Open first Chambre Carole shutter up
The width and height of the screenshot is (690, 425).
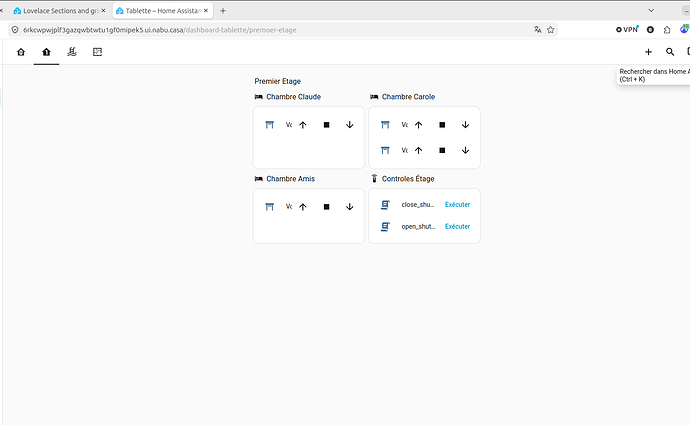[x=418, y=125]
